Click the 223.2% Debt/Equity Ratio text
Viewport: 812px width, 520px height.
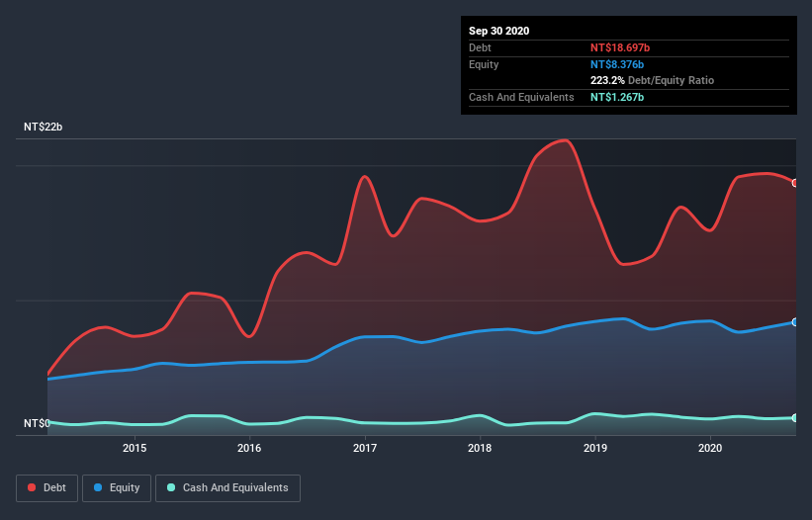coord(652,81)
